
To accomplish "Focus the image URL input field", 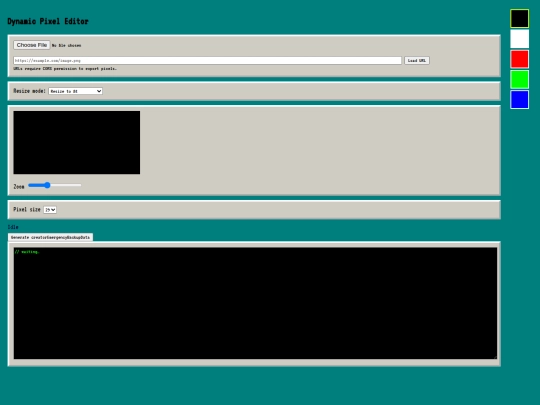I will (x=207, y=61).
